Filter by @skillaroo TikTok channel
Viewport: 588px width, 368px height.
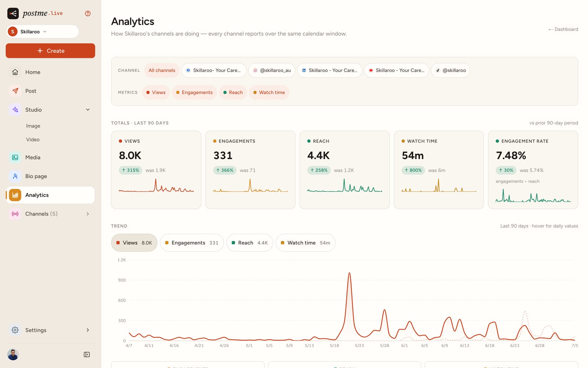point(451,70)
